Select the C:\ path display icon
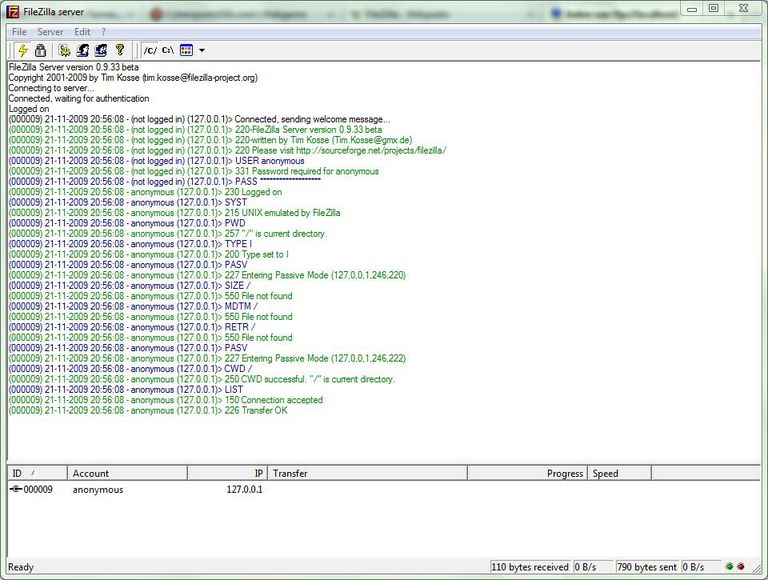The image size is (768, 580). (x=168, y=50)
